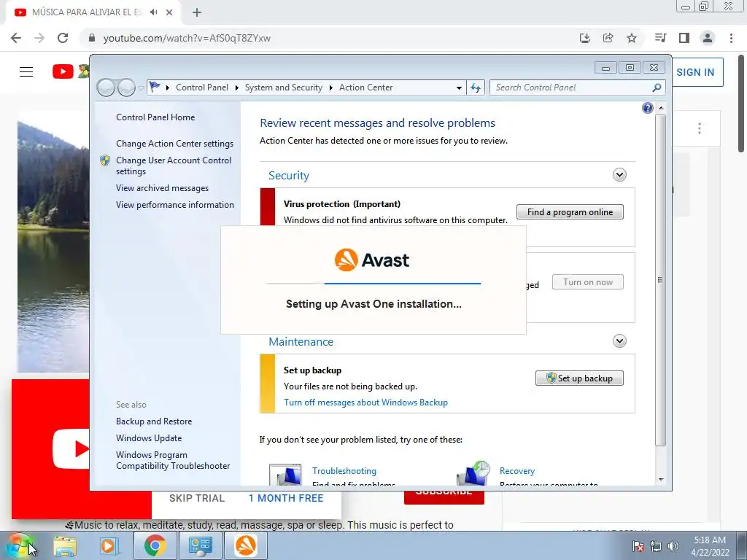This screenshot has height=560, width=747.
Task: Open Windows Program Compatibility Troubleshooter
Action: [x=173, y=460]
